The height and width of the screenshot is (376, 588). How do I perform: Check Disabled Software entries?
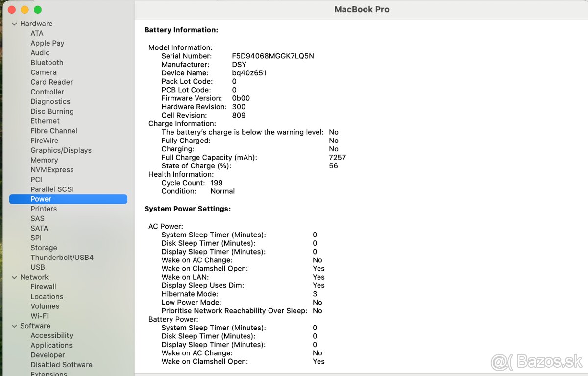click(x=61, y=365)
